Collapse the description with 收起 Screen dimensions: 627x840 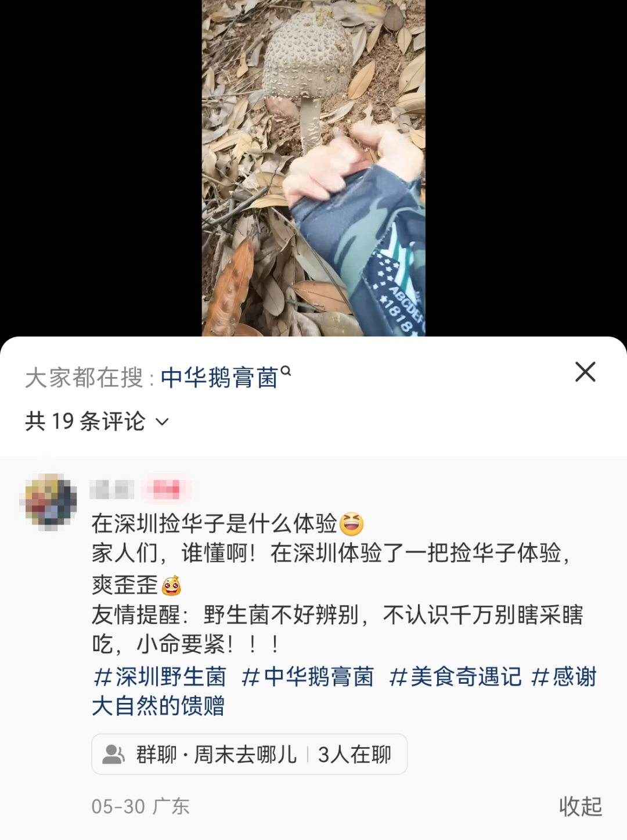tap(581, 806)
